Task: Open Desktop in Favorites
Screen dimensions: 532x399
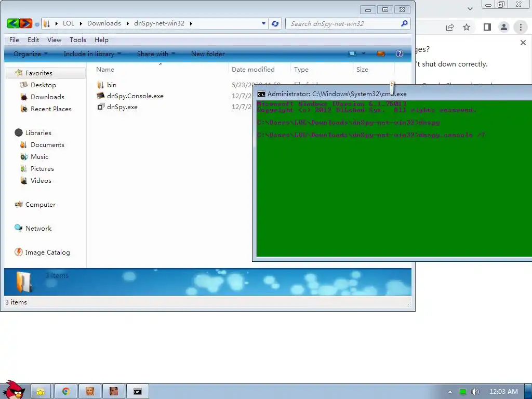Action: [x=43, y=85]
